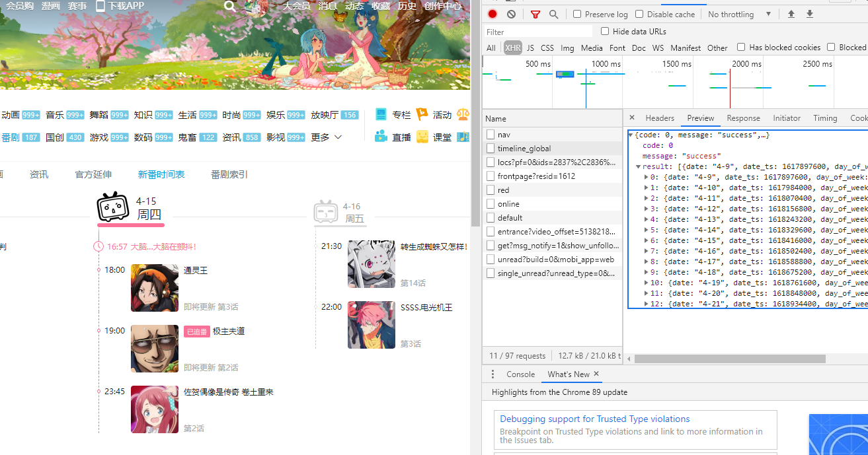Close the request details pane

click(x=632, y=118)
